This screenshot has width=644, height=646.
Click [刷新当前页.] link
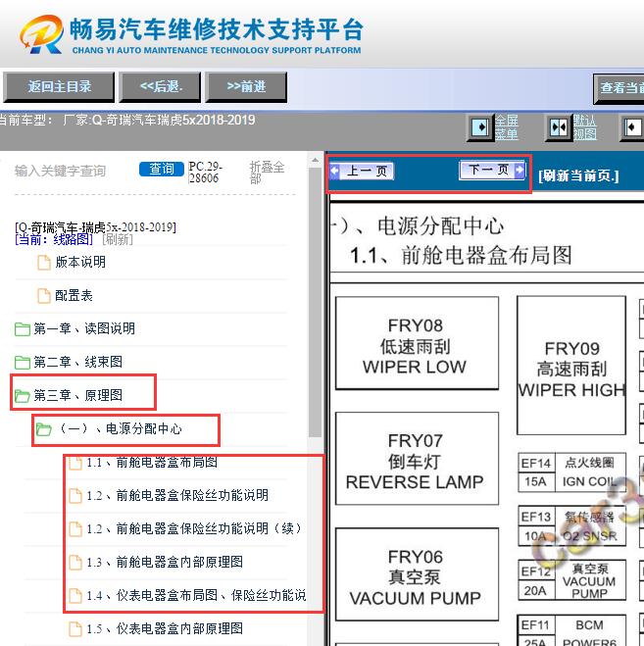(578, 175)
